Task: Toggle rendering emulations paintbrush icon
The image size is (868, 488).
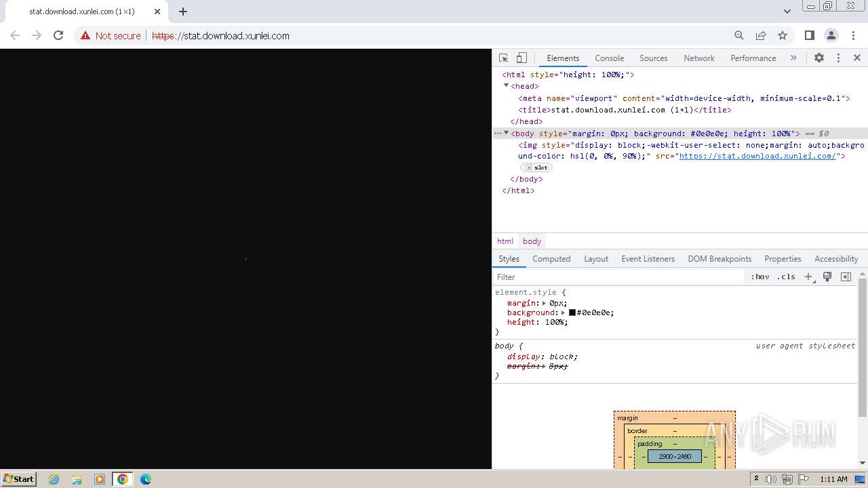Action: [827, 277]
